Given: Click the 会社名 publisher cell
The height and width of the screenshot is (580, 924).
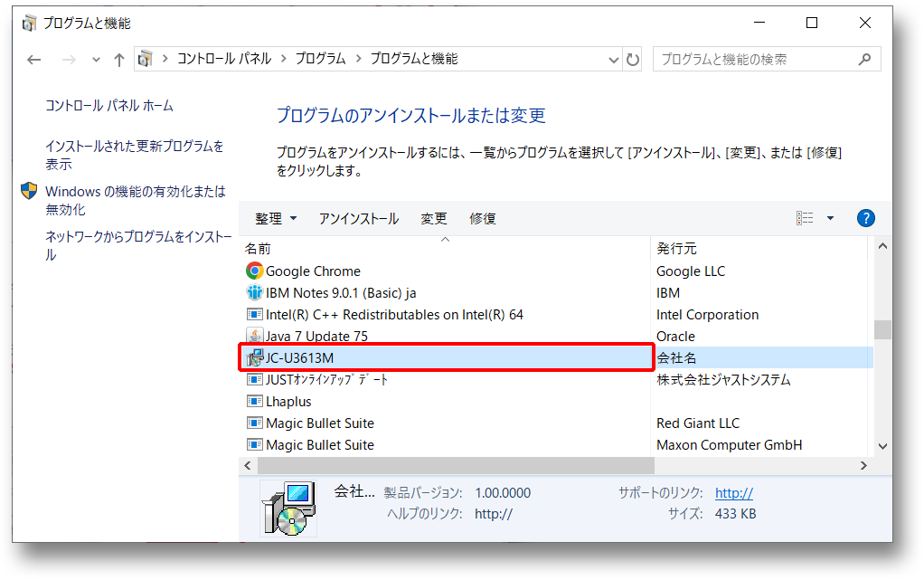Looking at the screenshot, I should point(676,358).
